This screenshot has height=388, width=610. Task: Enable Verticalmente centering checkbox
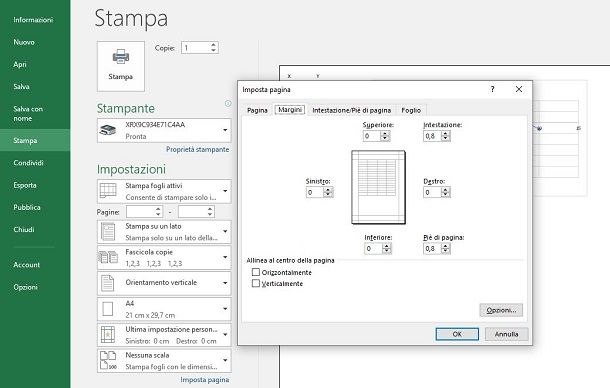coord(256,283)
